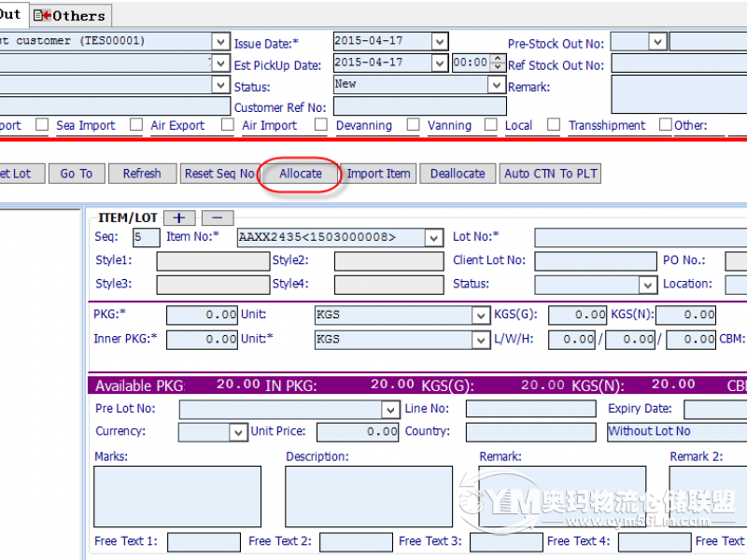
Task: Click the Style2 input box
Action: (388, 261)
